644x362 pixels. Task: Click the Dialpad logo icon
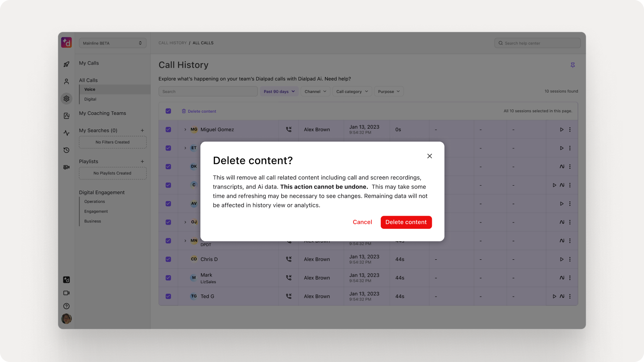[66, 43]
